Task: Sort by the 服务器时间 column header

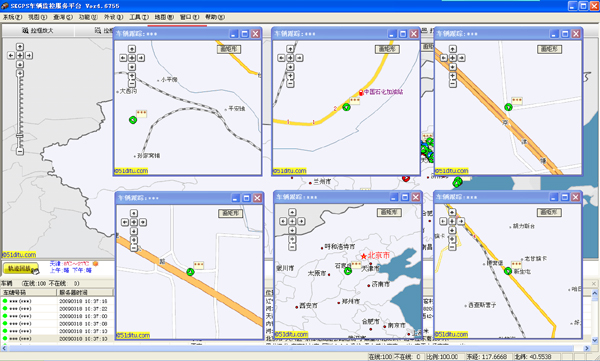Action: pyautogui.click(x=85, y=292)
